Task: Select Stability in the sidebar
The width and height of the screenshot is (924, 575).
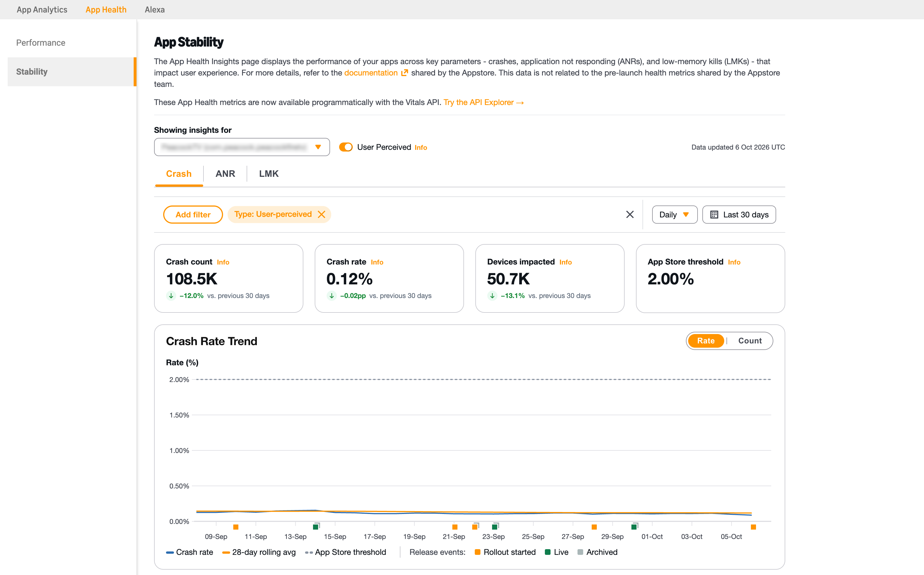Action: [x=72, y=72]
